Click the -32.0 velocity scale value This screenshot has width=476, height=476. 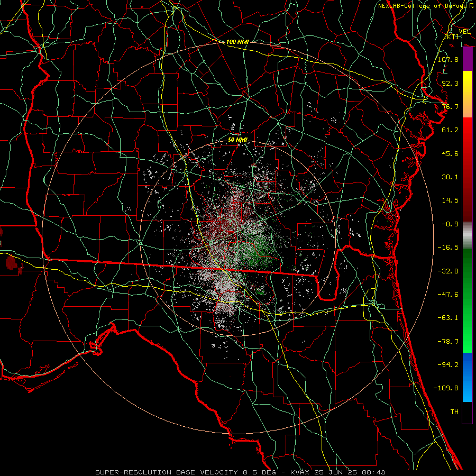pyautogui.click(x=448, y=271)
